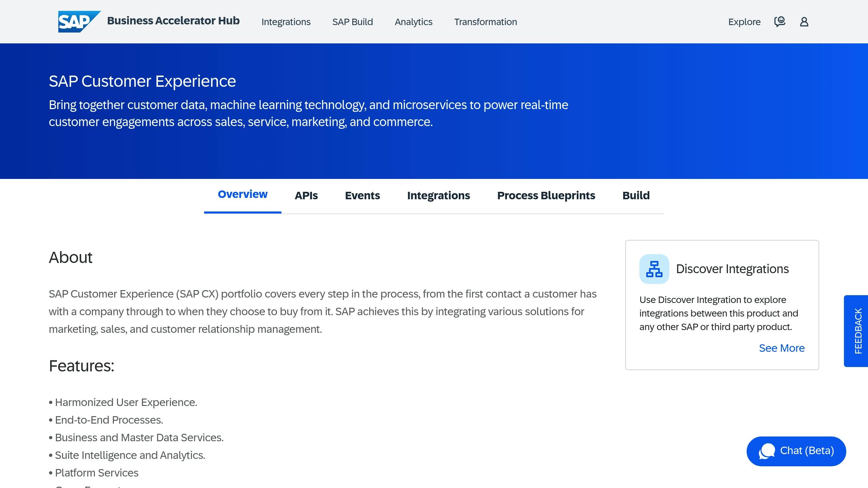
Task: Open the Process Blueprints tab
Action: pos(546,196)
